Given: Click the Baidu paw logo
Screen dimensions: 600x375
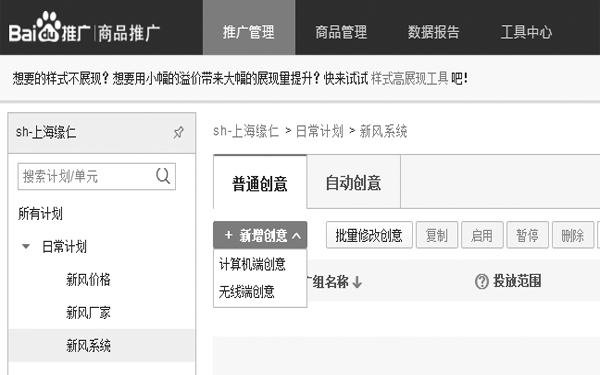Looking at the screenshot, I should 49,26.
